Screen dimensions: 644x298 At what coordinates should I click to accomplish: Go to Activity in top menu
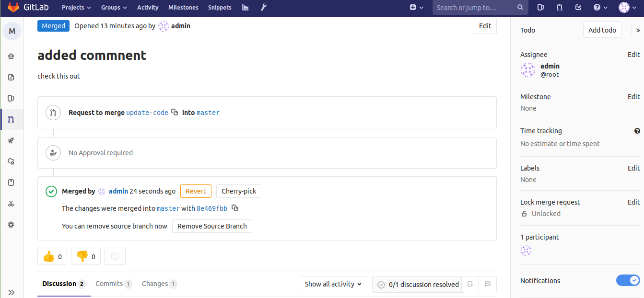tap(148, 8)
